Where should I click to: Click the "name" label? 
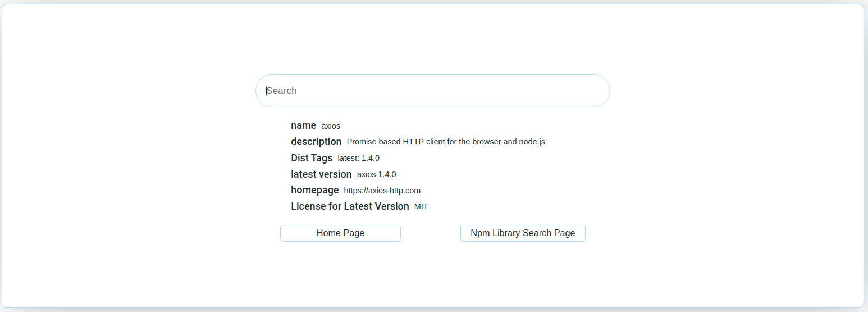pyautogui.click(x=303, y=125)
